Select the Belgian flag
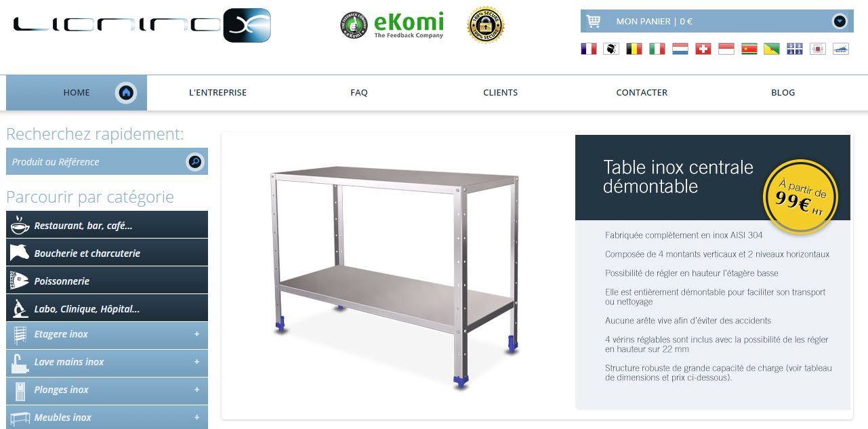 [x=634, y=49]
